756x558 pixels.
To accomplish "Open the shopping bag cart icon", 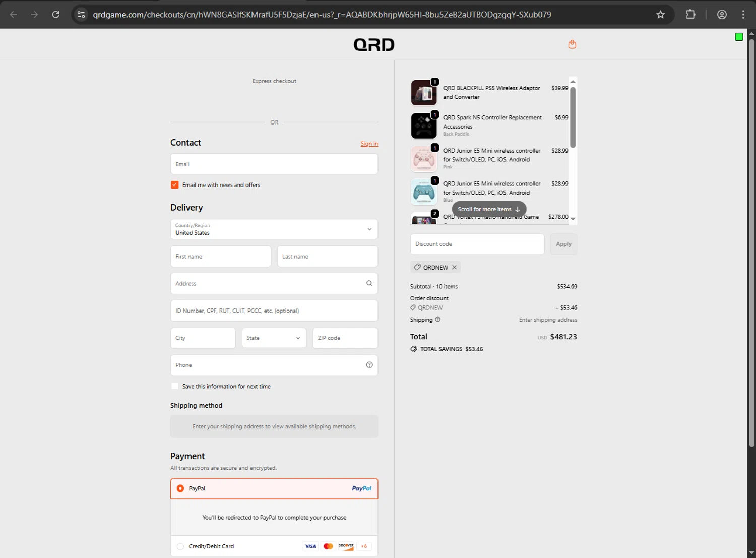I will click(x=572, y=44).
